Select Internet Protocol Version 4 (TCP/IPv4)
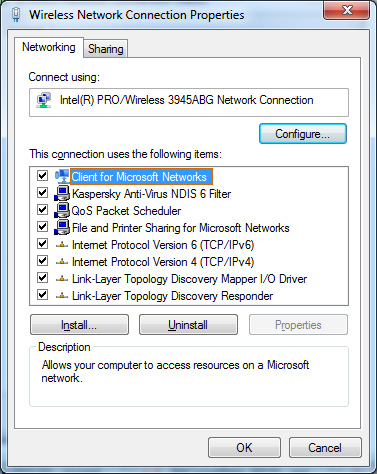Viewport: 377px width, 474px height. pos(163,262)
